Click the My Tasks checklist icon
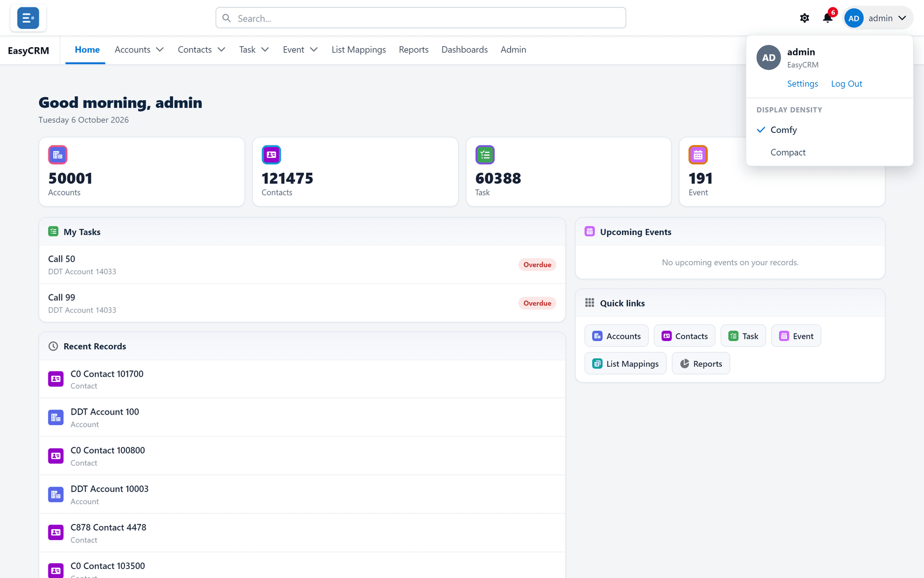The width and height of the screenshot is (924, 578). pyautogui.click(x=53, y=232)
